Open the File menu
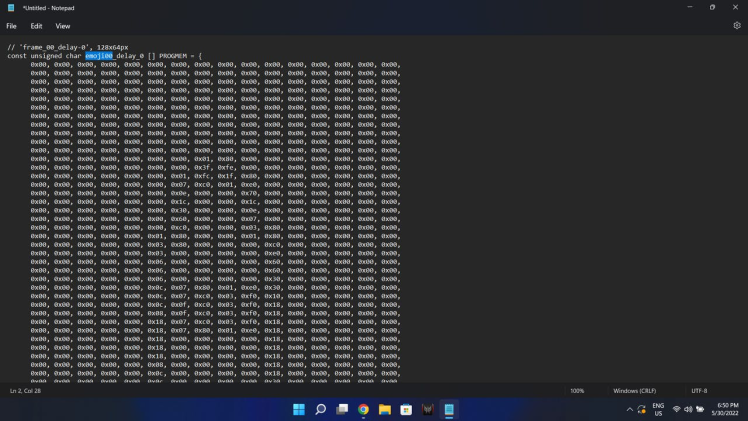748x421 pixels. pyautogui.click(x=12, y=26)
